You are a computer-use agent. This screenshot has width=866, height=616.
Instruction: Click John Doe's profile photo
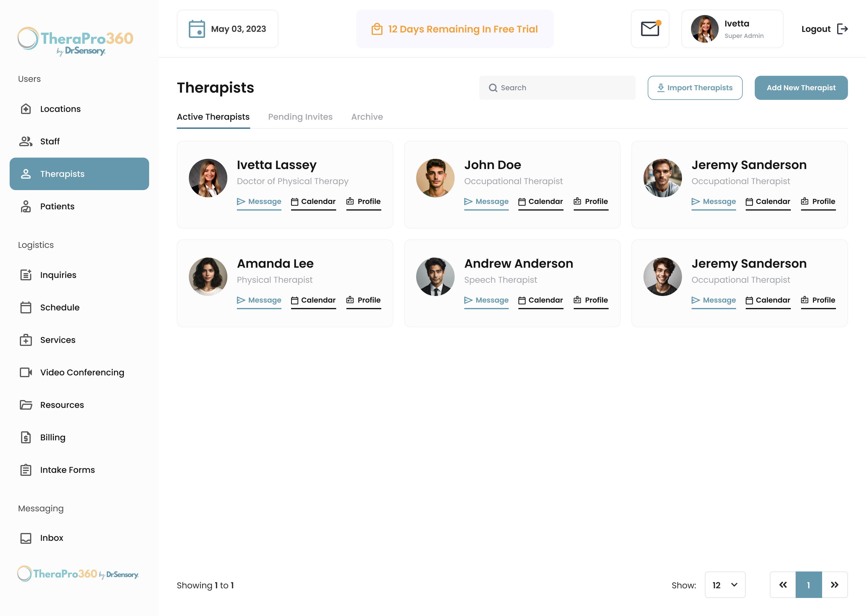pyautogui.click(x=435, y=178)
